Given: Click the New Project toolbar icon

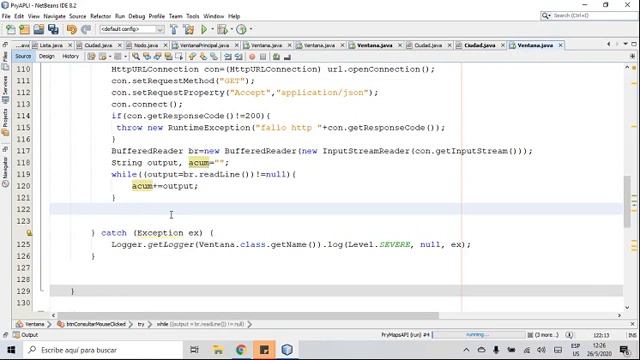Looking at the screenshot, I should point(24,29).
